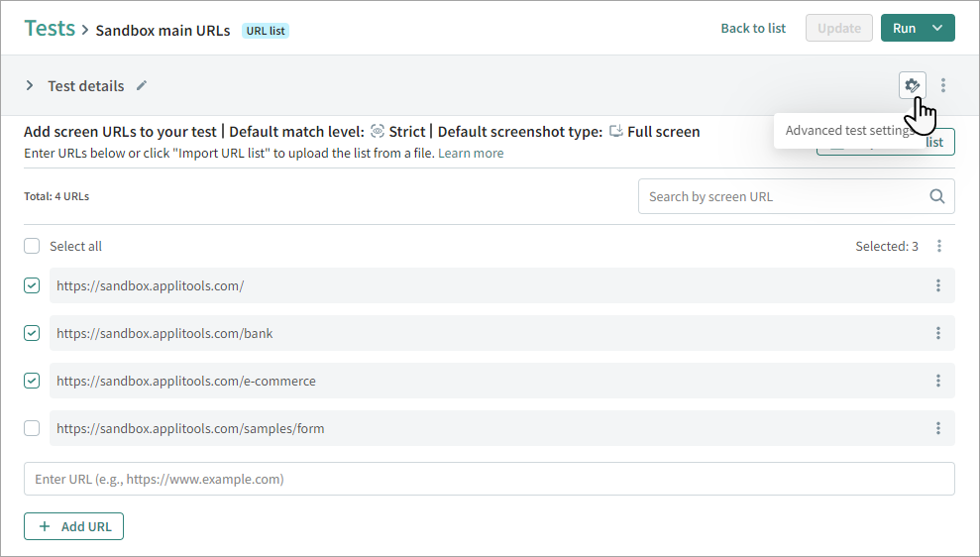
Task: Open the Learn more link
Action: (471, 154)
